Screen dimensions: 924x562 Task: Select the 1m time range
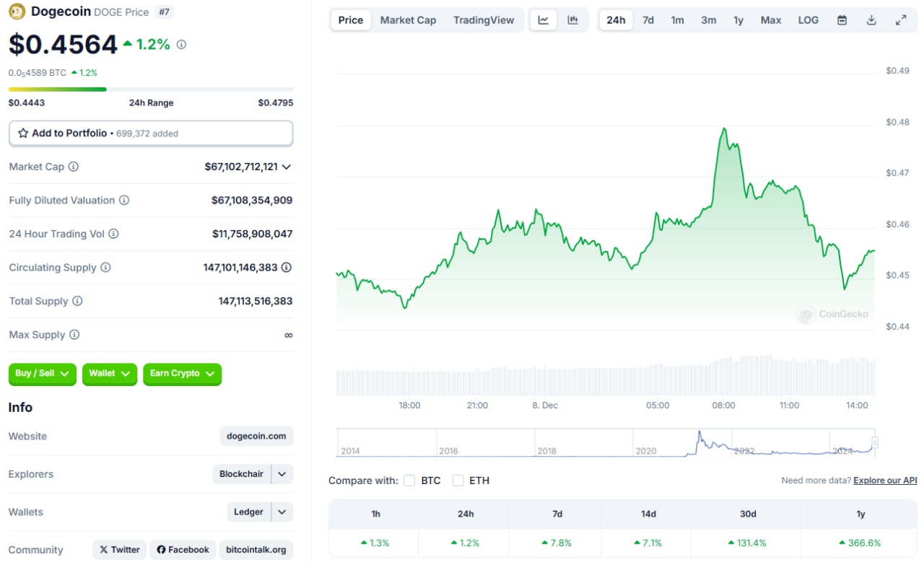[677, 20]
